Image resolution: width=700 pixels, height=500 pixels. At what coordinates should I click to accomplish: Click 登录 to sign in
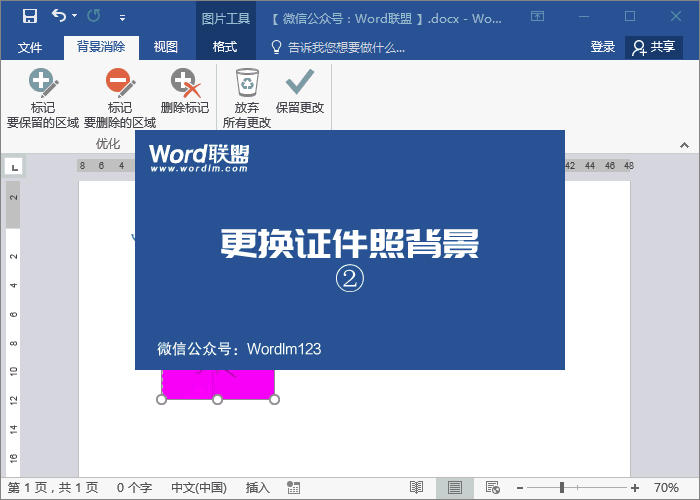coord(603,46)
